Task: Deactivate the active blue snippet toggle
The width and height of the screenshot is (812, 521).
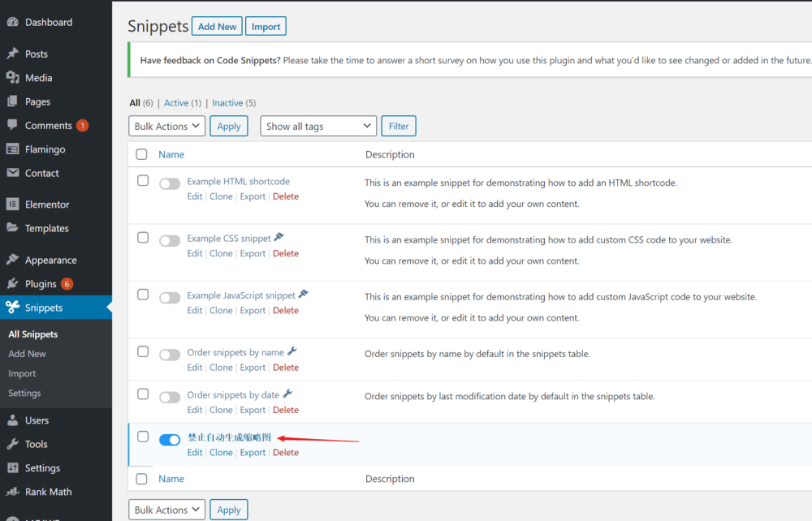Action: tap(170, 440)
